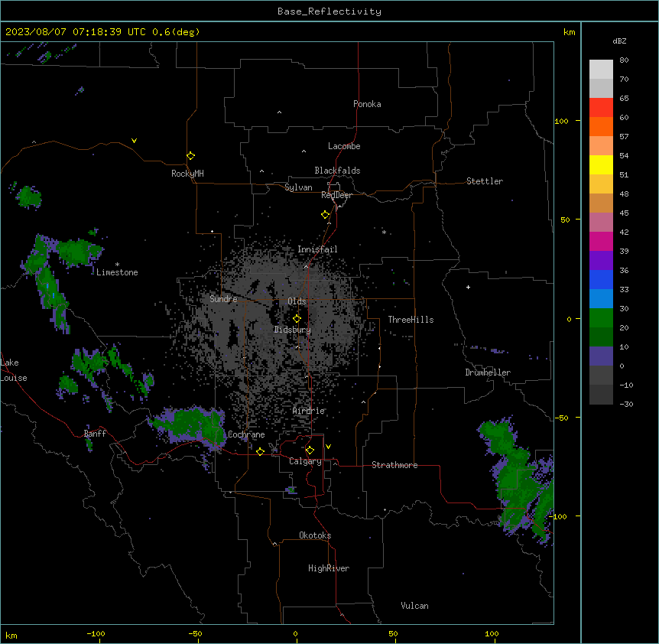This screenshot has width=659, height=644.
Task: Click the legend value 45
Action: (624, 213)
